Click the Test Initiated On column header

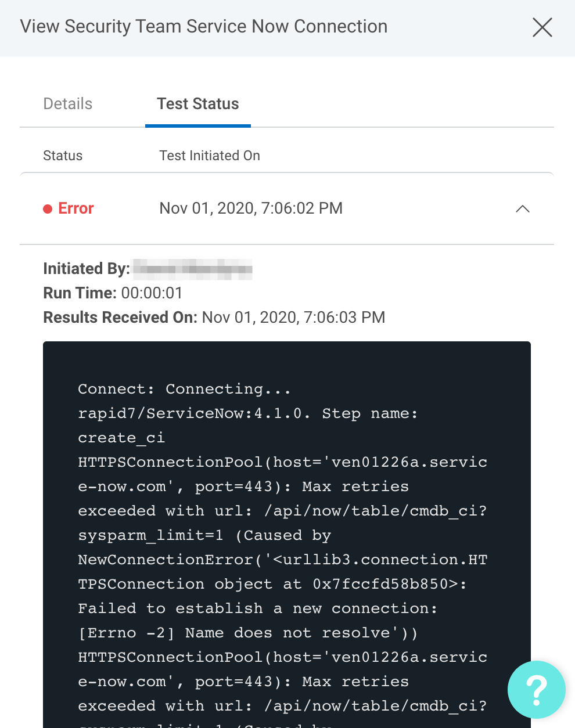[x=210, y=156]
